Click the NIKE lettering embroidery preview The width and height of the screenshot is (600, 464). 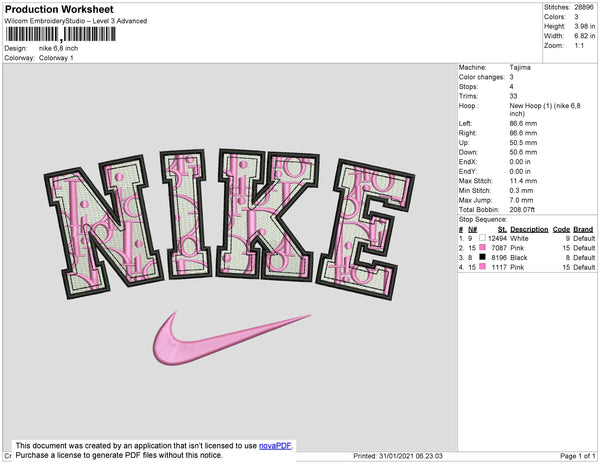tap(229, 223)
